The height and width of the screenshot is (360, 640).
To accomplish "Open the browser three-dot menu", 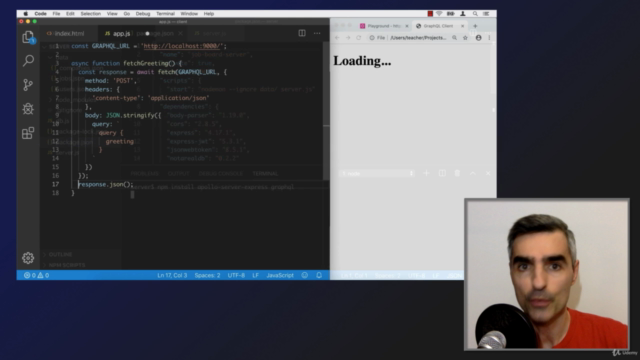I will point(489,38).
